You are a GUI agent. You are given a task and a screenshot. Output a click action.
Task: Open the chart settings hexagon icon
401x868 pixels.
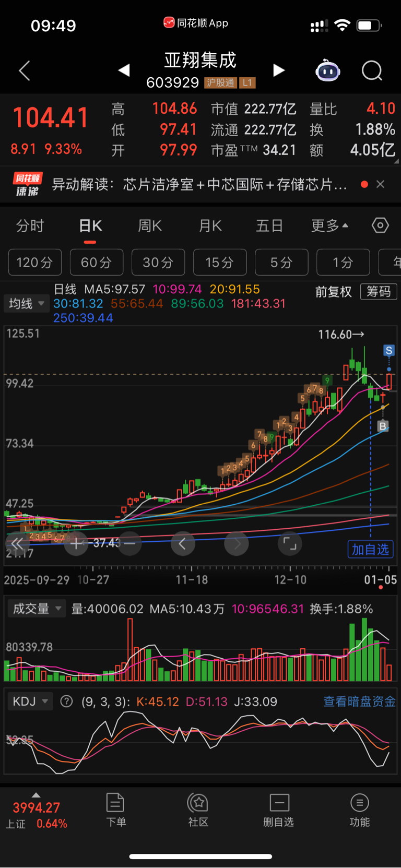pos(380,225)
